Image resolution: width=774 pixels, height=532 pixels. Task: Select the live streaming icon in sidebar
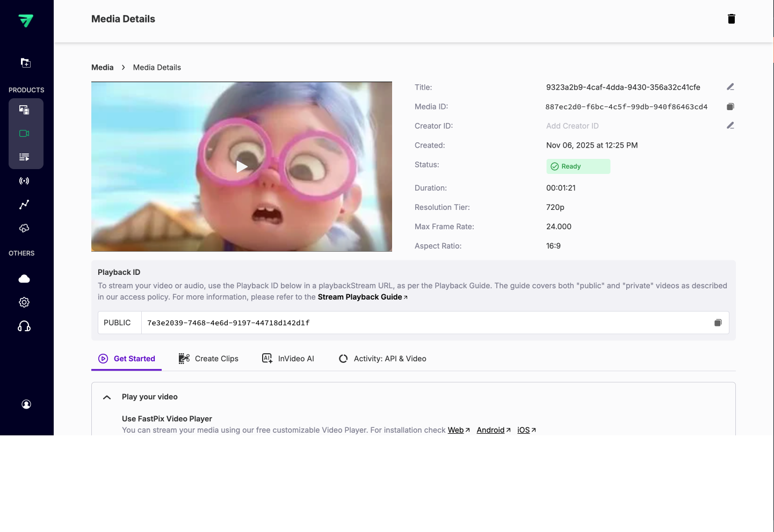[x=24, y=180]
